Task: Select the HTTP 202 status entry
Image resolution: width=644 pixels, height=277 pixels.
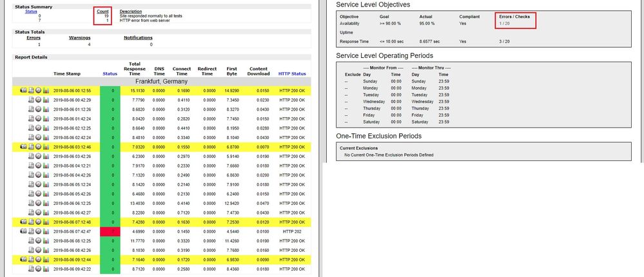Action: 292,231
